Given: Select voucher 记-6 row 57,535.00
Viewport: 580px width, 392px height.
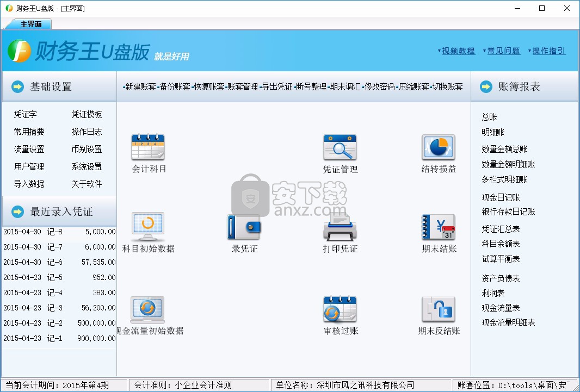Looking at the screenshot, I should pos(59,262).
